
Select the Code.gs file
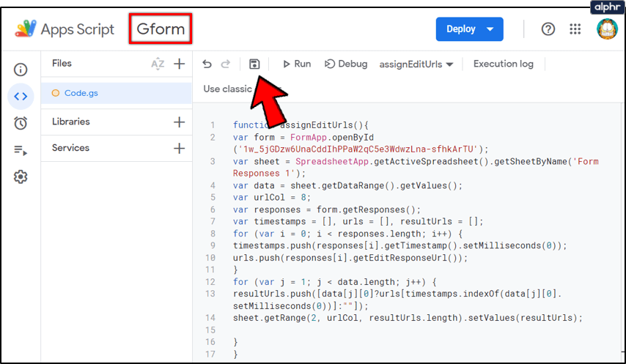(x=116, y=93)
